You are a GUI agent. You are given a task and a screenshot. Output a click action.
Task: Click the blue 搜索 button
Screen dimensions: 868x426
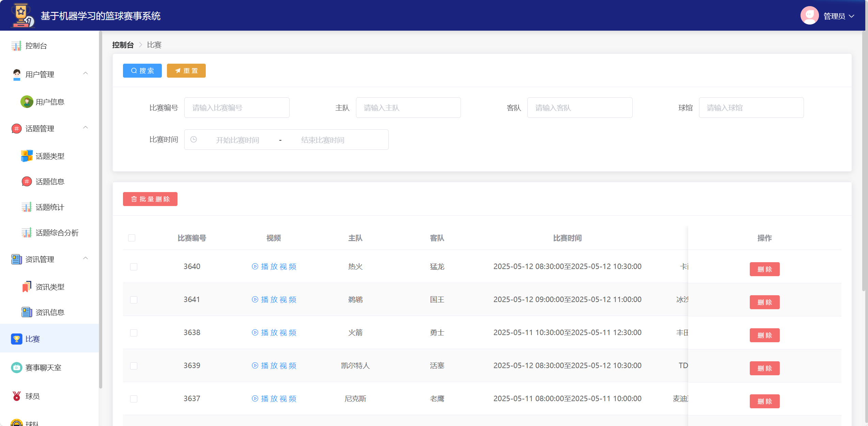pyautogui.click(x=142, y=70)
